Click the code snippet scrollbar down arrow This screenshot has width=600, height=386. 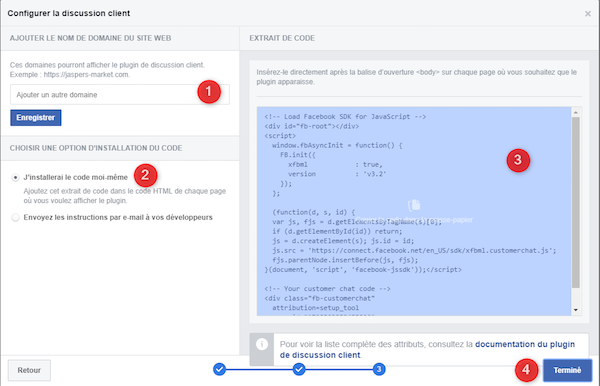(576, 310)
